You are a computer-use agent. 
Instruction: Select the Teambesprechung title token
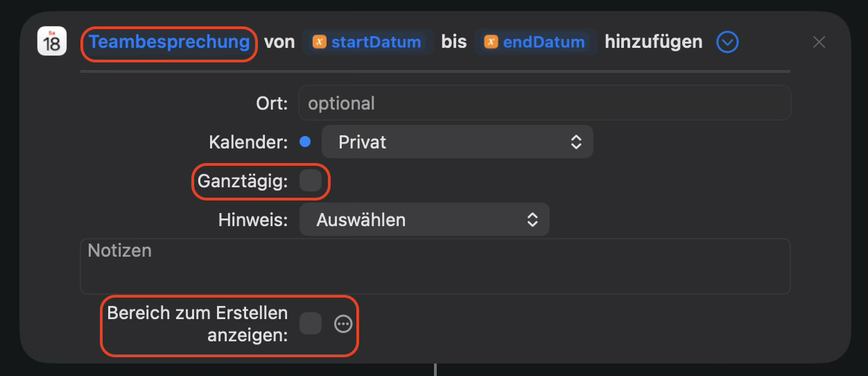169,42
